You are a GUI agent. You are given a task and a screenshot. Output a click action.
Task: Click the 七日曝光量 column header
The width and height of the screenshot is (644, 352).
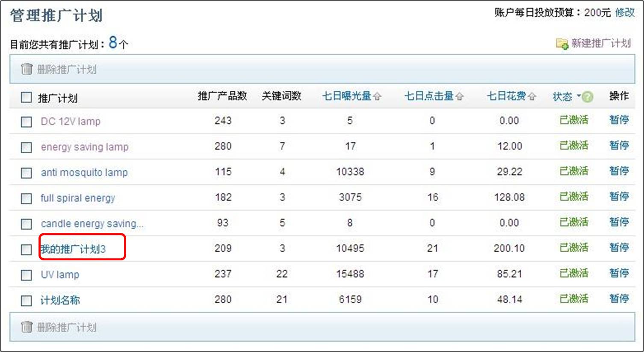347,96
